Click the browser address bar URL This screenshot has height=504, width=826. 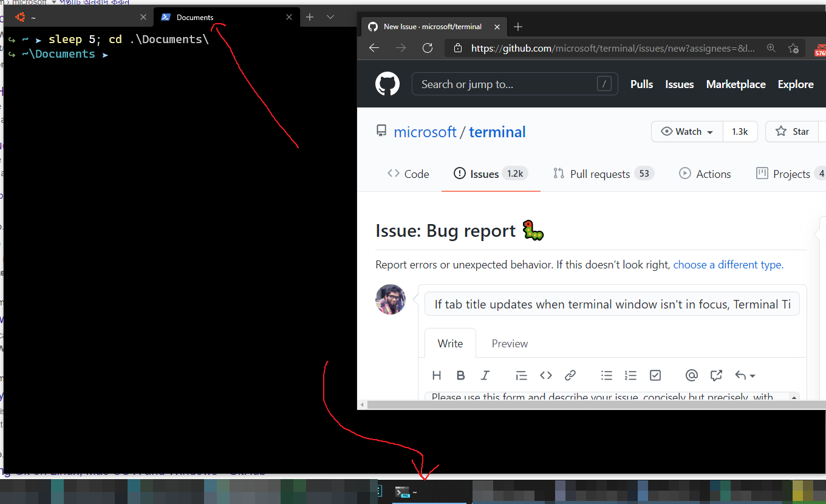[x=613, y=48]
